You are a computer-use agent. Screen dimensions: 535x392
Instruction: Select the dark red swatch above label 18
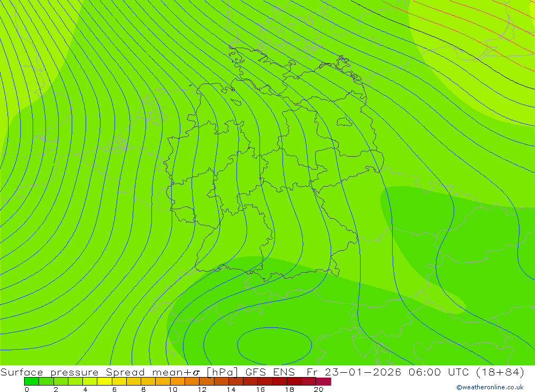(294, 381)
